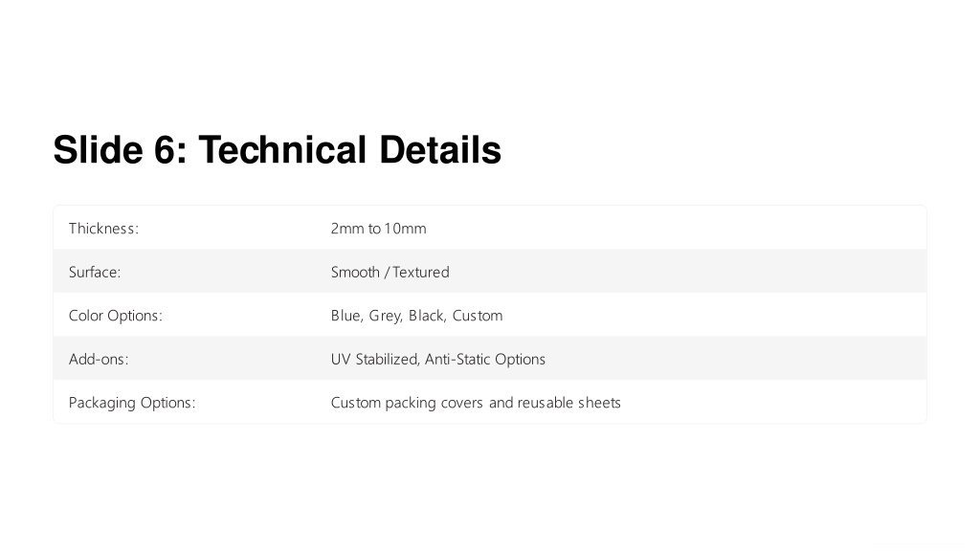Click the Slide 6: Technical Details heading

tap(277, 150)
